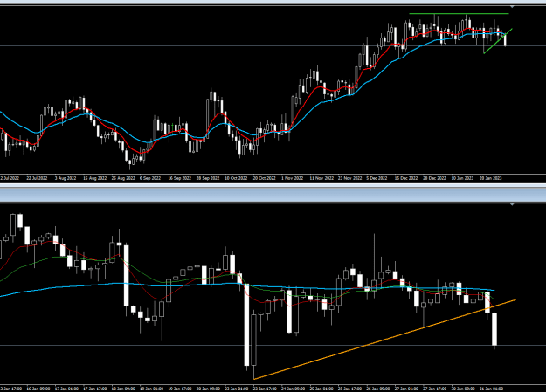The image size is (546, 392).
Task: Click the '6 Sep 2022' date label
Action: tap(150, 178)
